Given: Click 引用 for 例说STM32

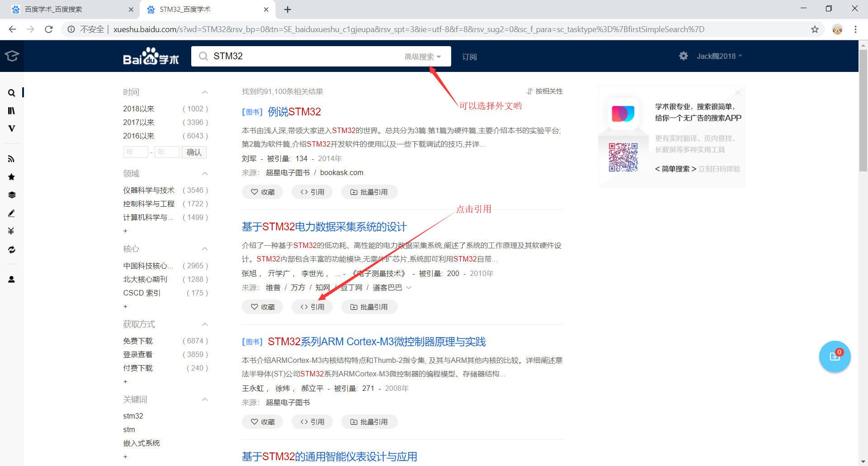Looking at the screenshot, I should click(312, 192).
